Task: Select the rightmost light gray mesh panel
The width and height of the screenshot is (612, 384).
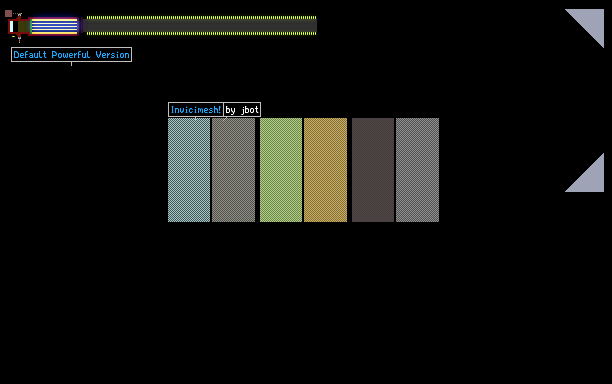Action: click(418, 170)
